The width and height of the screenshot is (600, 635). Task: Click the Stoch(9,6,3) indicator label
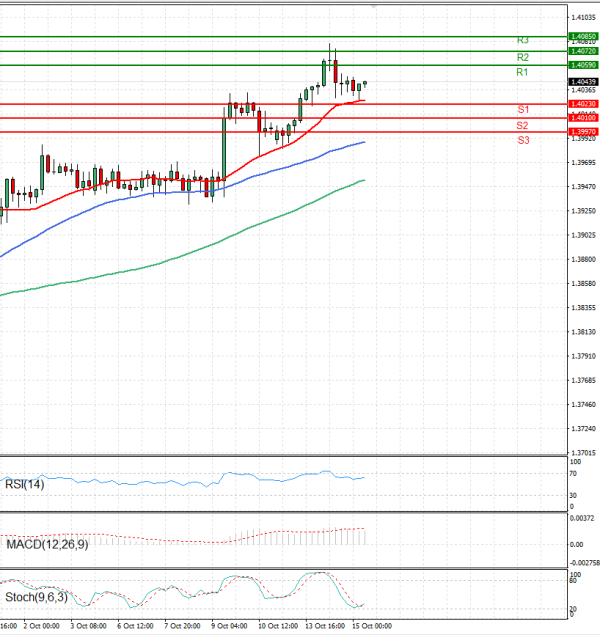36,598
